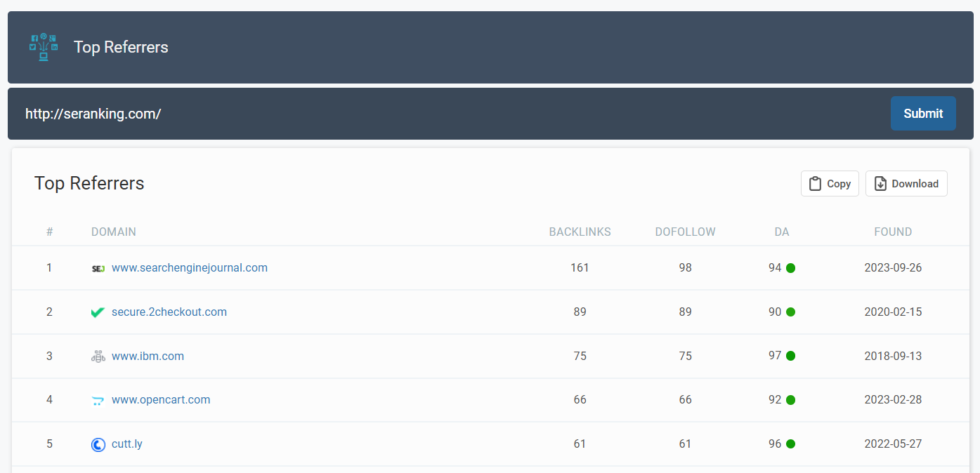The image size is (980, 473).
Task: Click the DA column header
Action: pyautogui.click(x=782, y=232)
